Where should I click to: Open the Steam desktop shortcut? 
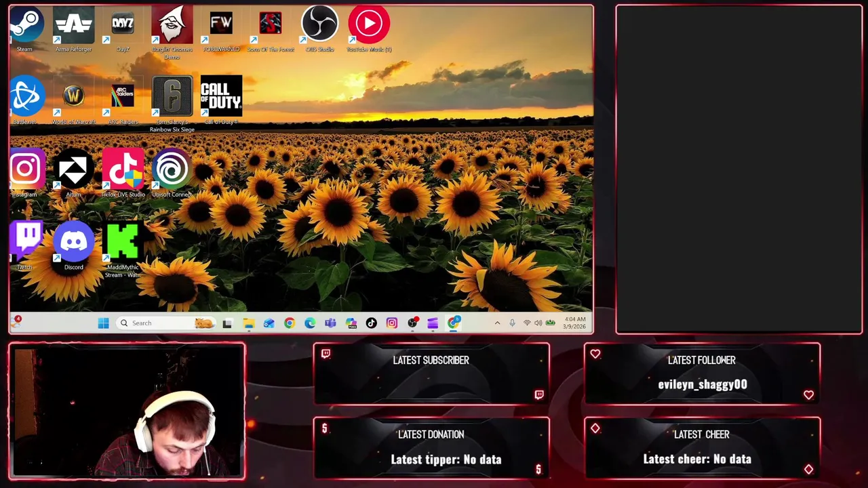click(25, 29)
